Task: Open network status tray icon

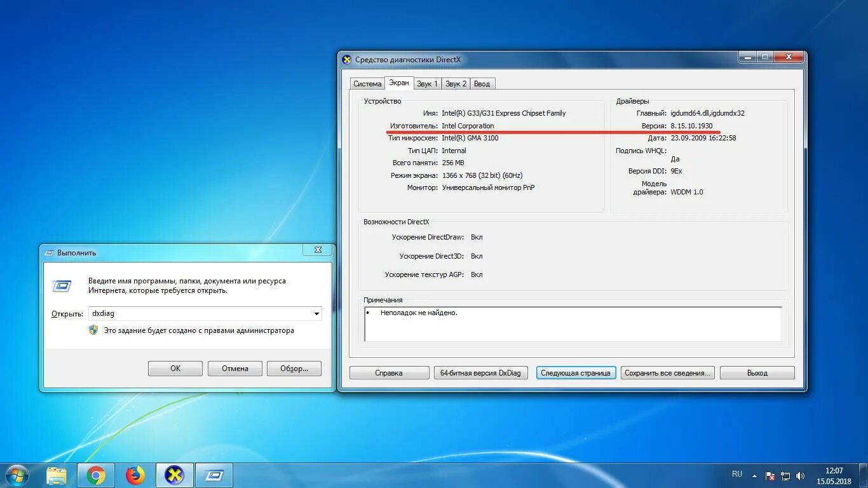Action: click(x=785, y=475)
